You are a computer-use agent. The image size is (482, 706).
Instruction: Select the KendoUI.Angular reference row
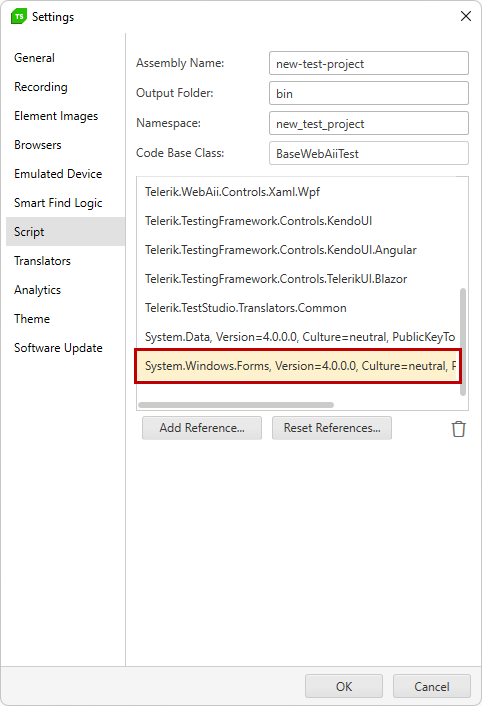[297, 250]
